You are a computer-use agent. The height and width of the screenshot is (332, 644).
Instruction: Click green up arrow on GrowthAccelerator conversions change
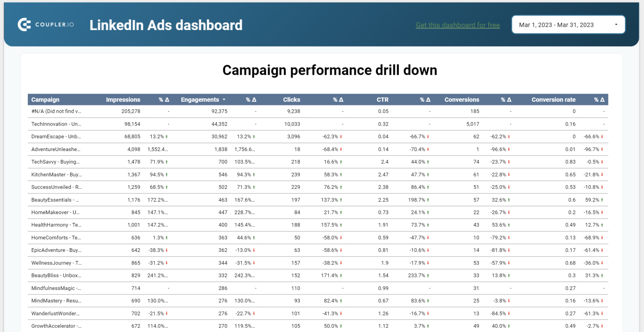point(508,326)
